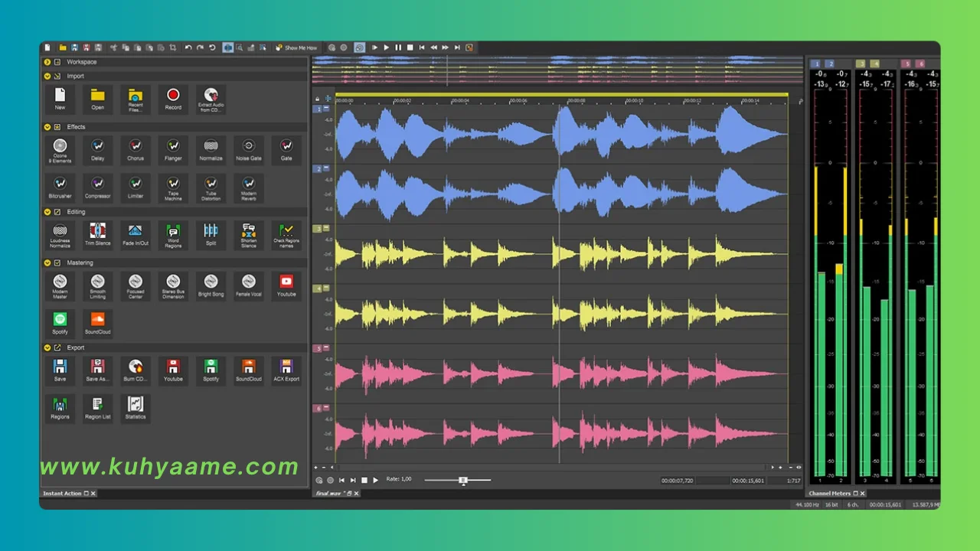Apply the Bright Song mastering preset
The height and width of the screenshot is (551, 980).
click(211, 285)
